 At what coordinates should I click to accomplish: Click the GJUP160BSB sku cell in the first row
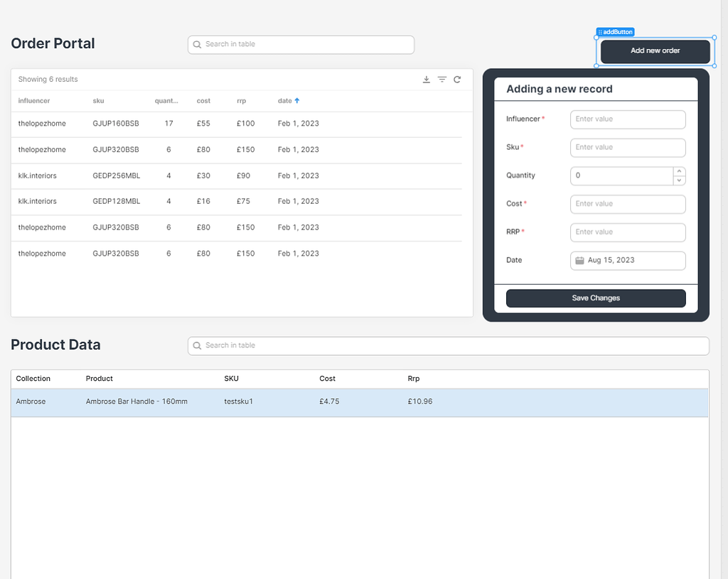[x=117, y=124]
